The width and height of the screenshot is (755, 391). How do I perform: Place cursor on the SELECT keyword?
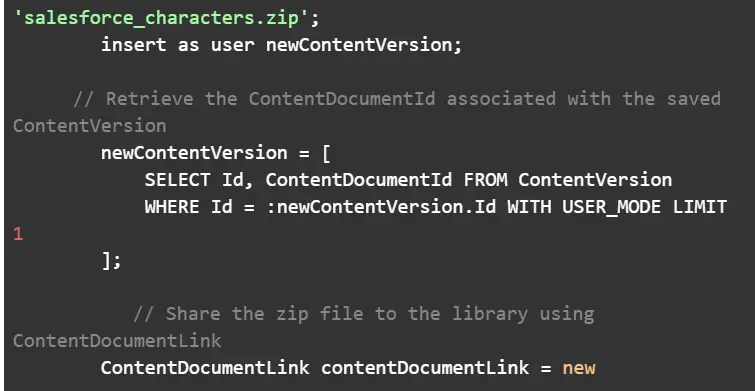(x=177, y=180)
